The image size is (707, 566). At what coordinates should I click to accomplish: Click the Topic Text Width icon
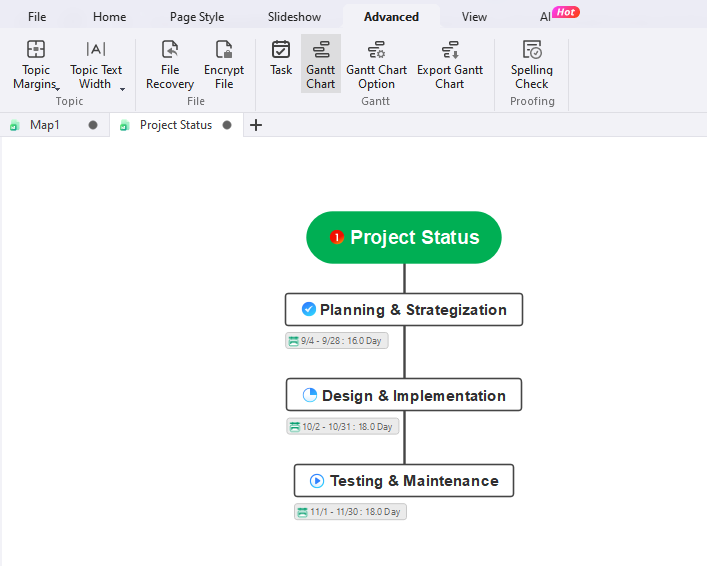(96, 50)
